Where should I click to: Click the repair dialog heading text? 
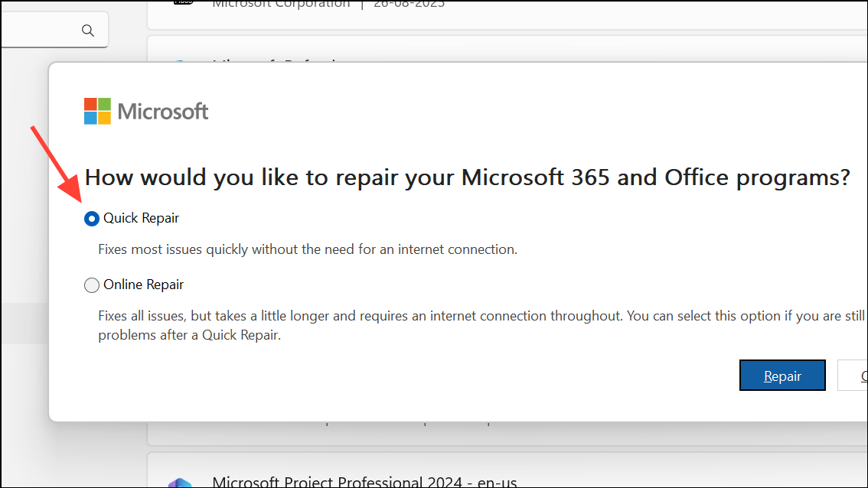(467, 177)
